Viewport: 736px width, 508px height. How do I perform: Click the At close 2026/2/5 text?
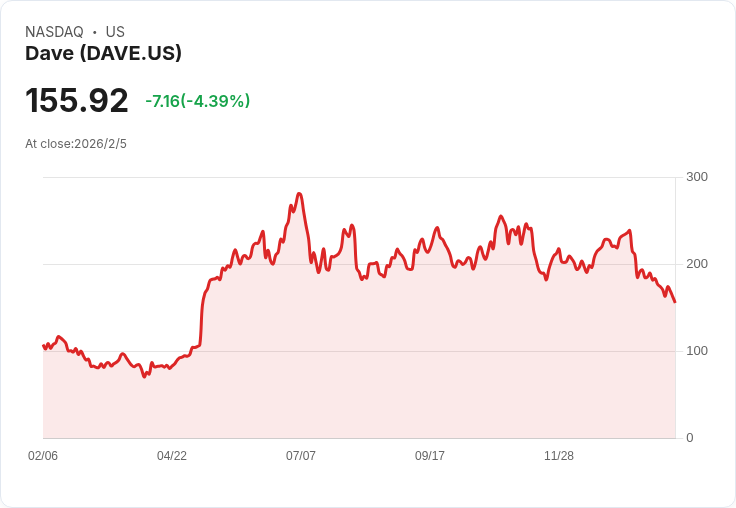coord(76,144)
